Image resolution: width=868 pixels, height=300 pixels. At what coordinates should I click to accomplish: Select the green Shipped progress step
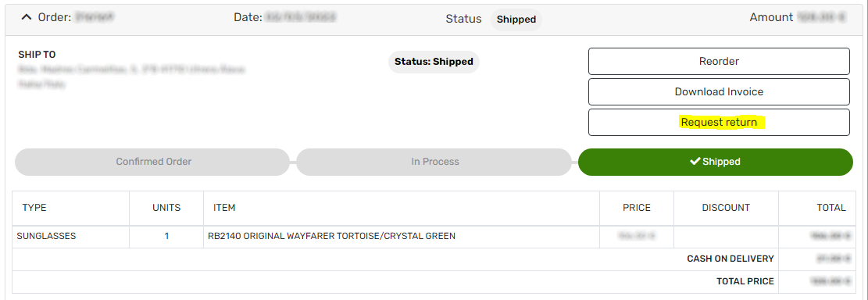click(715, 162)
